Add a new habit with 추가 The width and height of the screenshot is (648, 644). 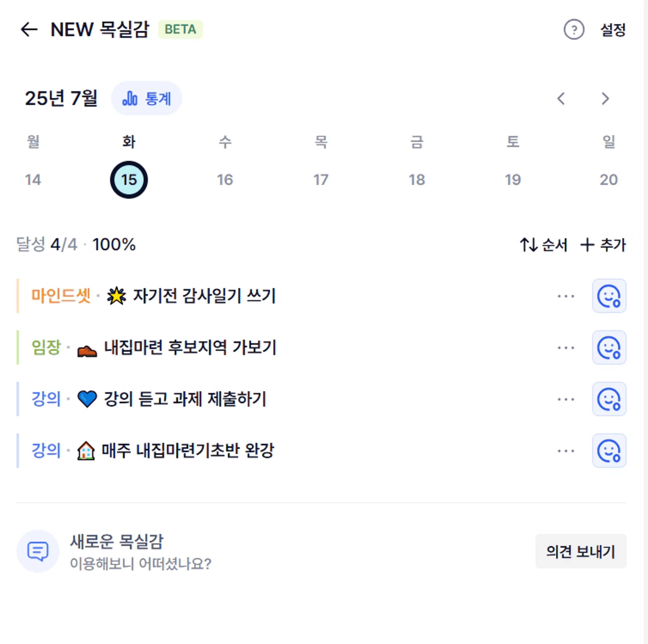(603, 245)
